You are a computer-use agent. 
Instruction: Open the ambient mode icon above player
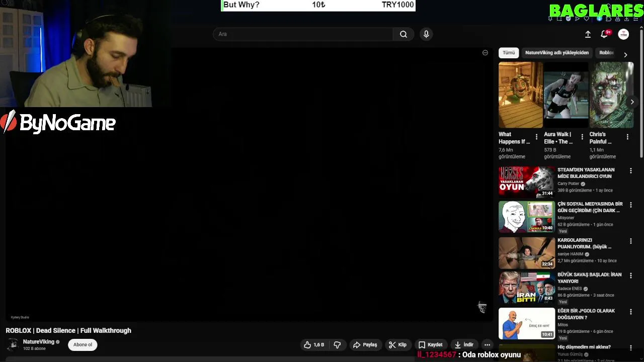[485, 53]
